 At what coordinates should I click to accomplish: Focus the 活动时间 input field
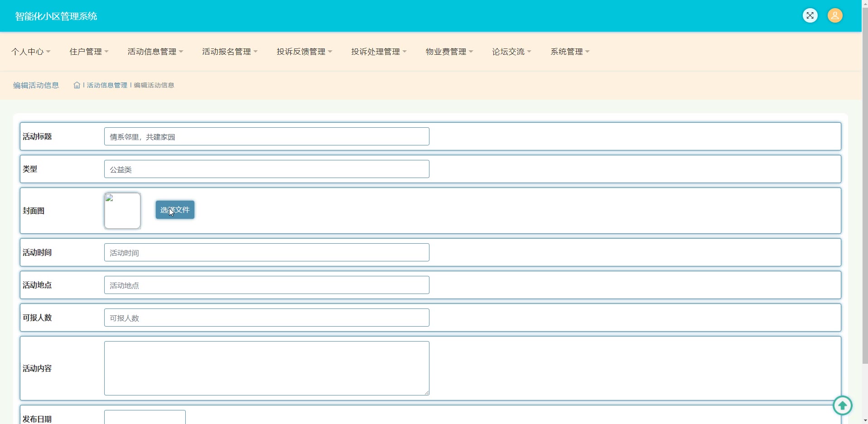tap(267, 252)
